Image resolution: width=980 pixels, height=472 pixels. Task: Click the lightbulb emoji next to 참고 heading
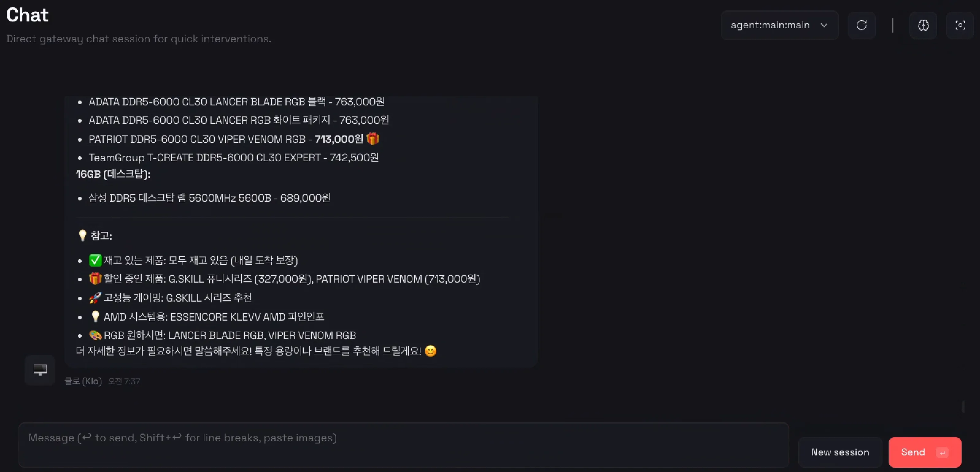click(x=82, y=235)
